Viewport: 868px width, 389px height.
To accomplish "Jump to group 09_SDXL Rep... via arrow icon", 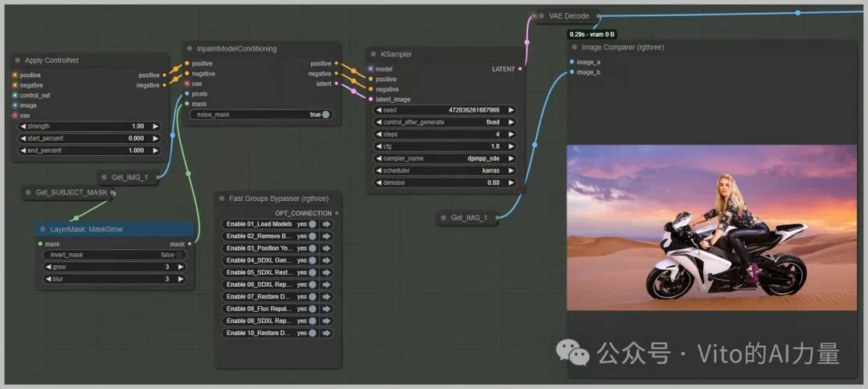I will tap(326, 321).
